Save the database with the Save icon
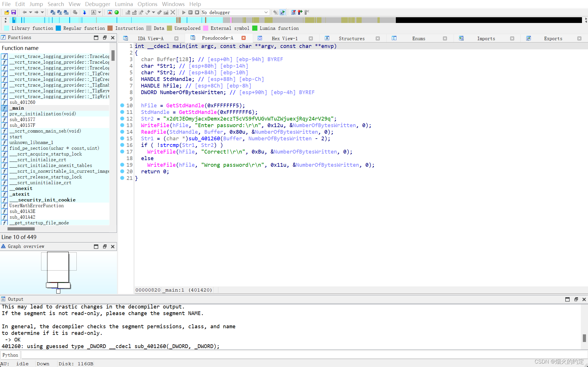588x367 pixels. coord(13,12)
